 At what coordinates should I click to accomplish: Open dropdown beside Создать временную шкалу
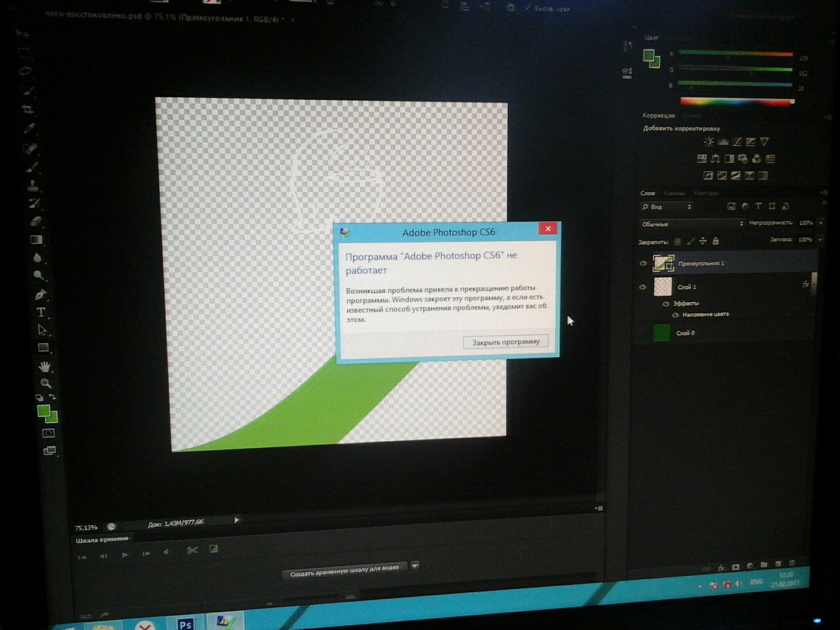point(415,566)
